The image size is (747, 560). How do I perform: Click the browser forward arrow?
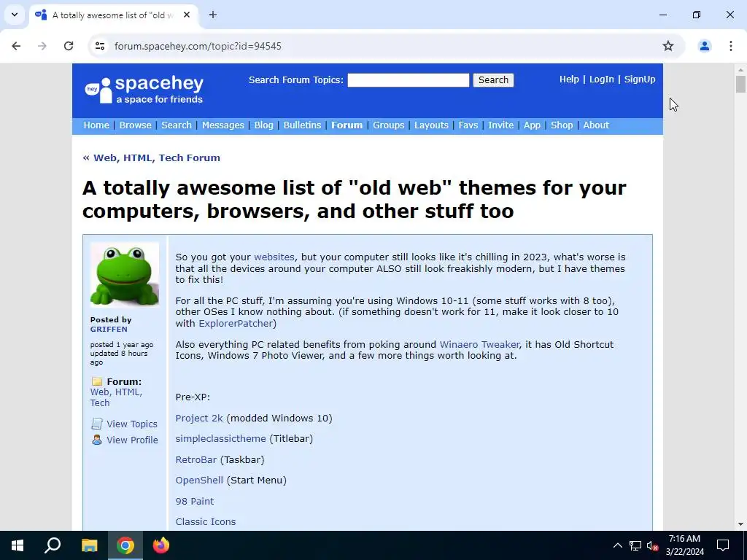click(42, 46)
